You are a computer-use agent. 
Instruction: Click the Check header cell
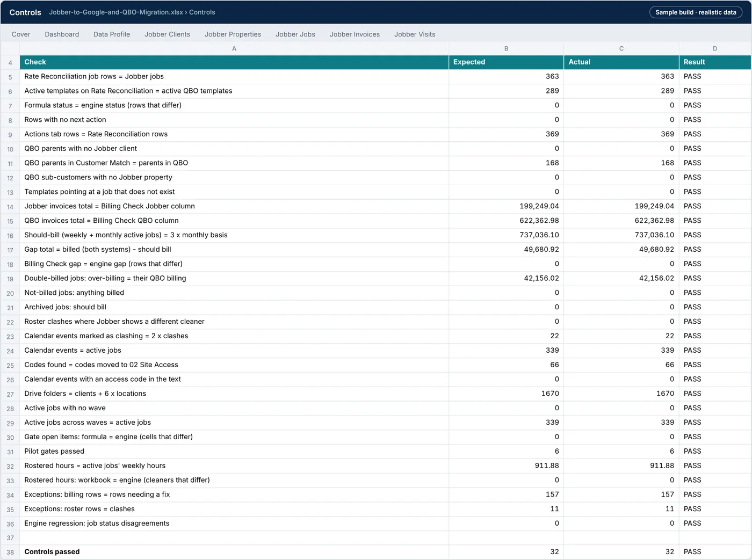(234, 62)
